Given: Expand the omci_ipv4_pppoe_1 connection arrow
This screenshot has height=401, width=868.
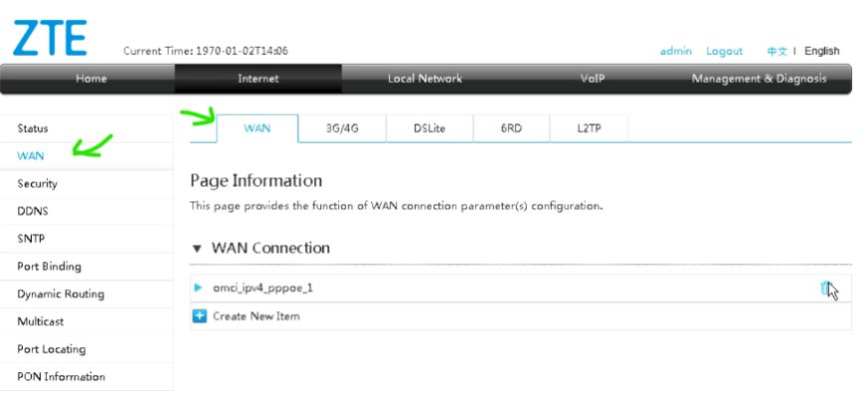Looking at the screenshot, I should 199,287.
